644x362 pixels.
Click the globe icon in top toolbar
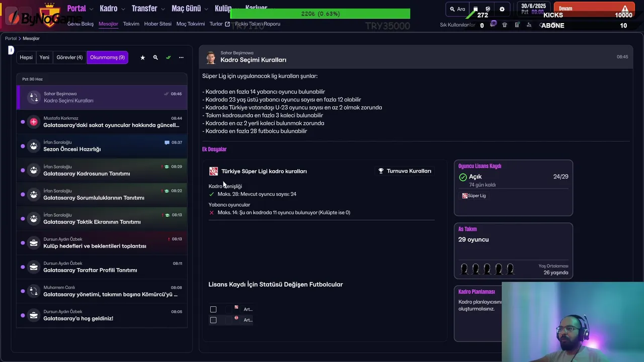(x=488, y=9)
